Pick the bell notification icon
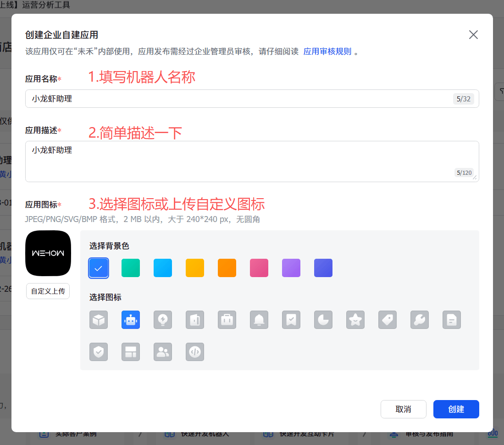This screenshot has height=445, width=504. click(x=259, y=320)
